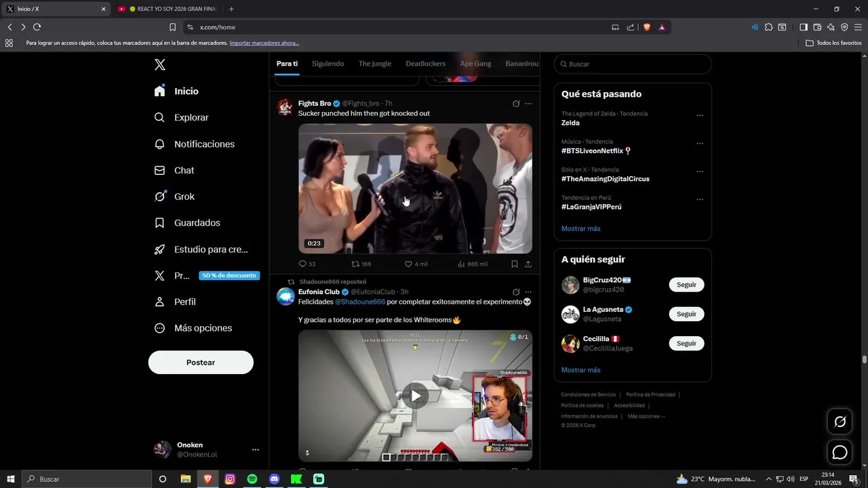Screen dimensions: 868x488
Task: Open Spotify from taskbar
Action: point(252,479)
